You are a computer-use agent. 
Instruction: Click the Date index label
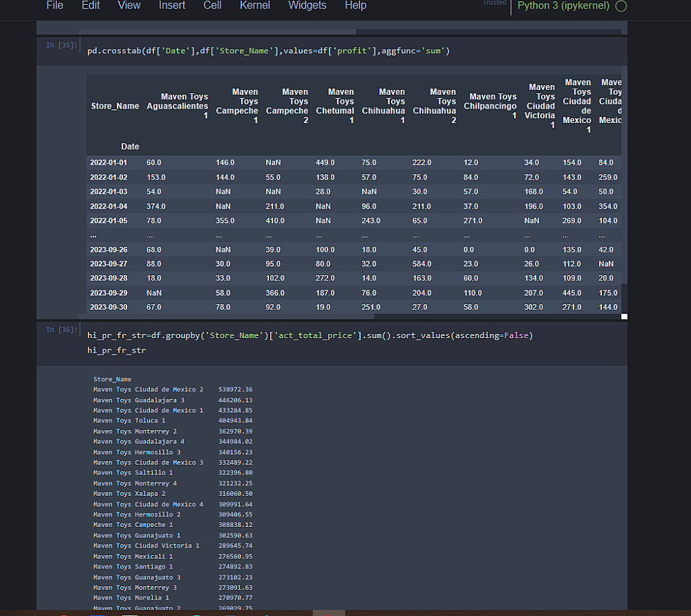[x=130, y=147]
